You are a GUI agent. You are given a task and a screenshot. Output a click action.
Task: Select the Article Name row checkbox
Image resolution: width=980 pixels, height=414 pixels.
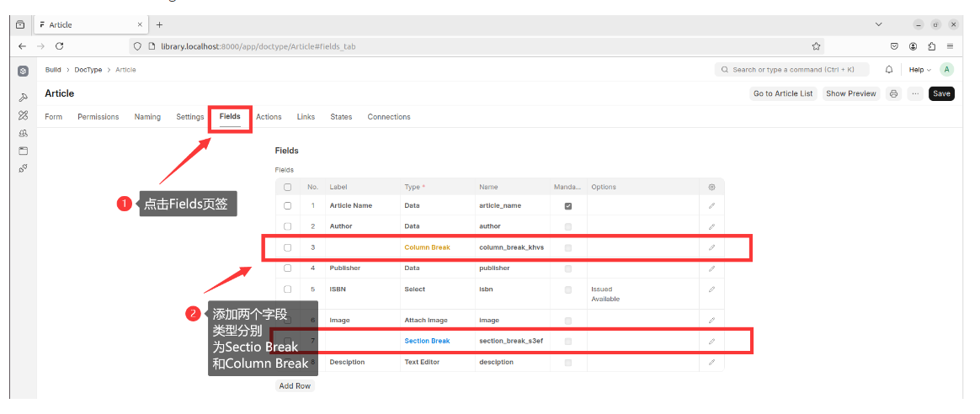click(x=287, y=205)
